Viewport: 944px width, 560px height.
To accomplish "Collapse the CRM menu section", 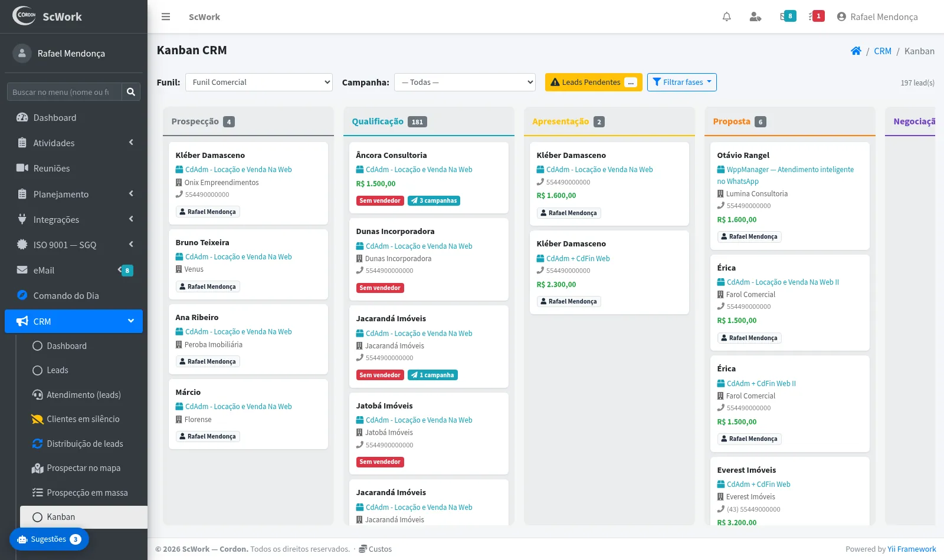I will click(x=74, y=321).
